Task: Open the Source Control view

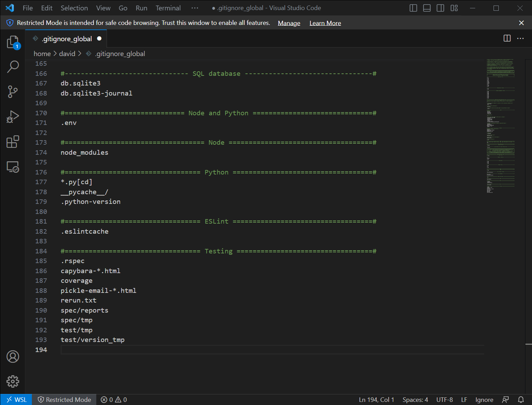Action: click(13, 91)
